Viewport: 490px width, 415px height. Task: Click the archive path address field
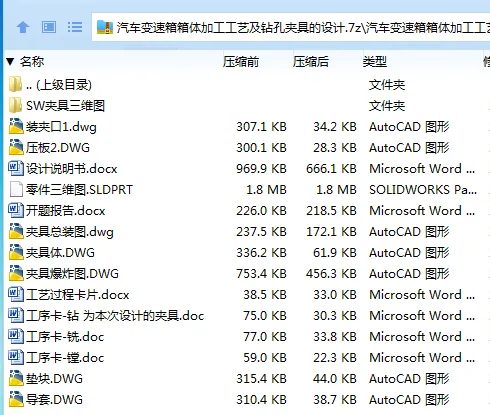click(x=291, y=27)
